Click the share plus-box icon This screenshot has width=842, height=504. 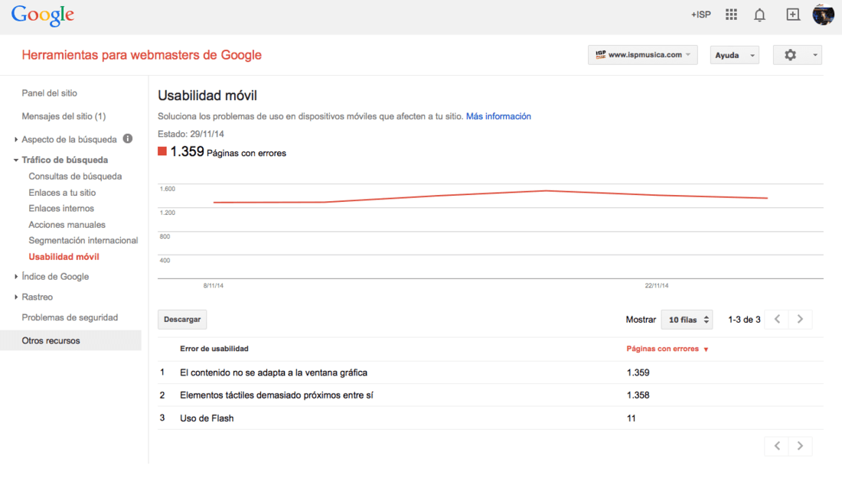coord(792,15)
